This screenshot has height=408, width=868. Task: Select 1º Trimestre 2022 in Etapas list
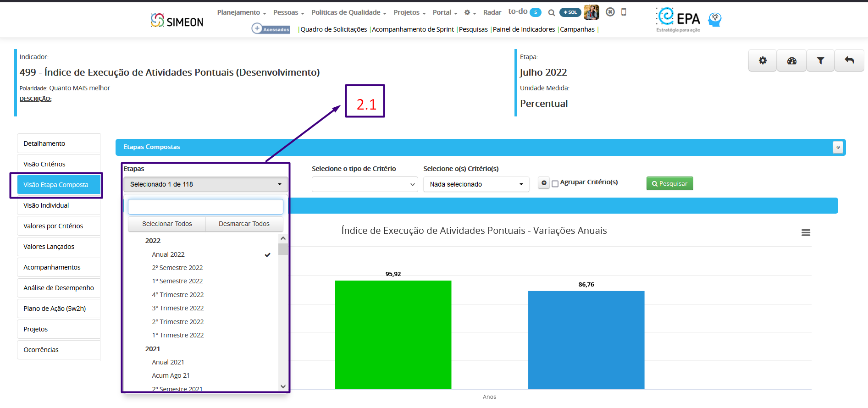pyautogui.click(x=178, y=335)
